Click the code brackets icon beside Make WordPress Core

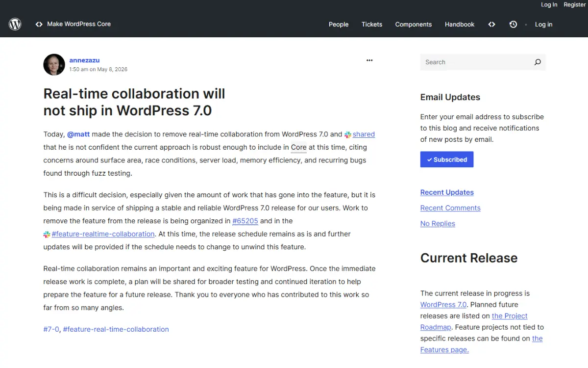(39, 24)
